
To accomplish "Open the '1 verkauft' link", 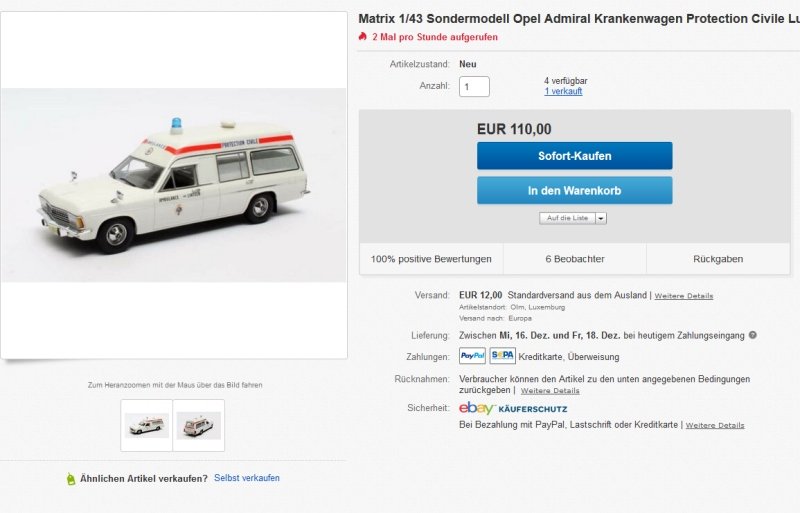I will click(563, 92).
